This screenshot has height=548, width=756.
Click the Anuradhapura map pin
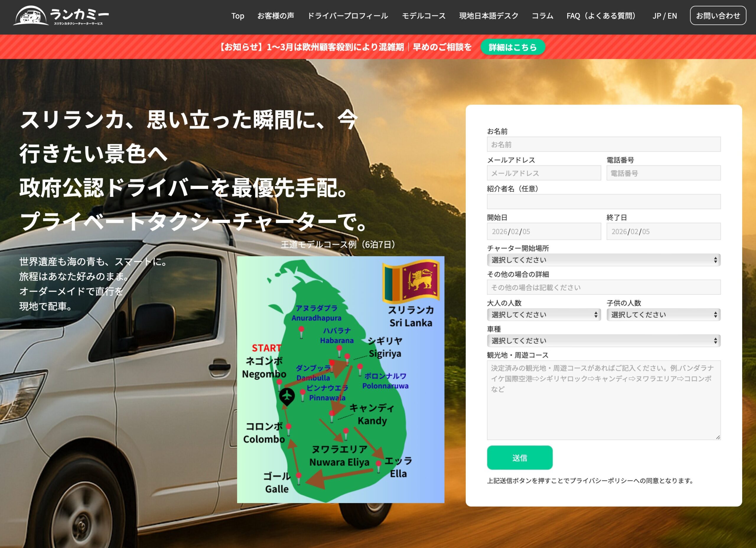pyautogui.click(x=301, y=330)
